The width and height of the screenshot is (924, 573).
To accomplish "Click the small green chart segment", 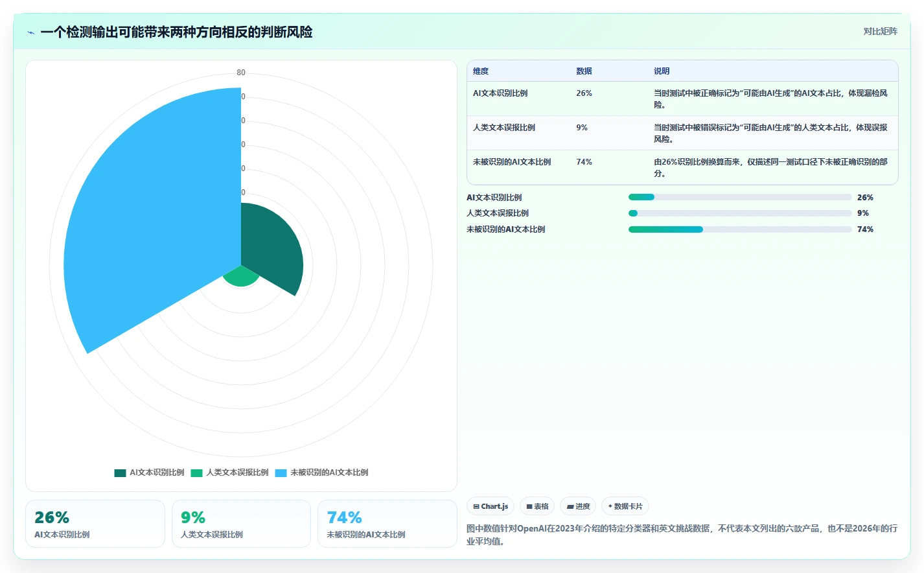I will 241,277.
